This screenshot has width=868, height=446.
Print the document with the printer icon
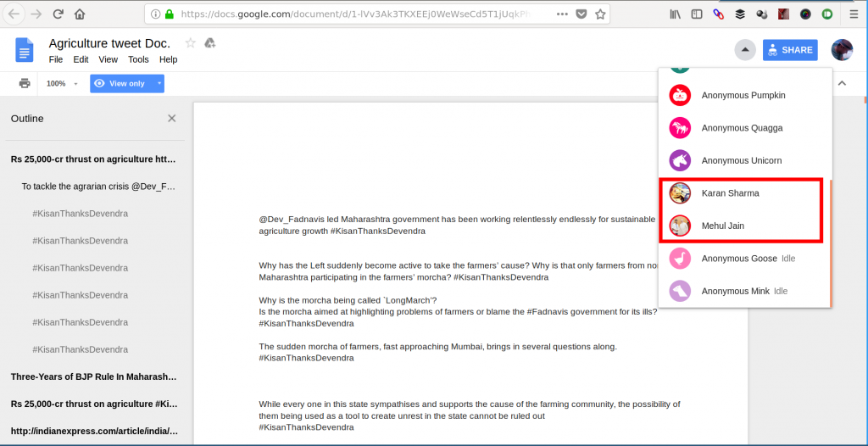[x=25, y=84]
